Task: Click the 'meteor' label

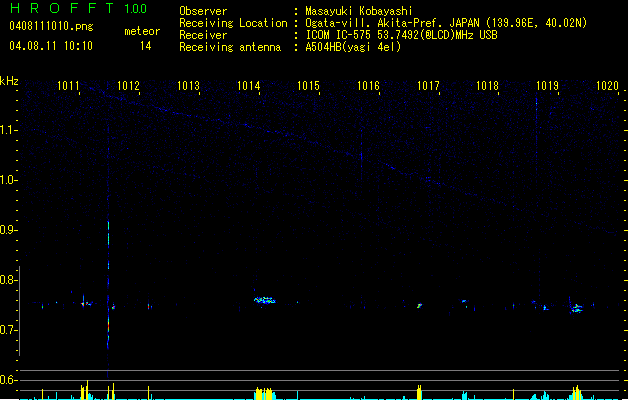Action: 142,31
